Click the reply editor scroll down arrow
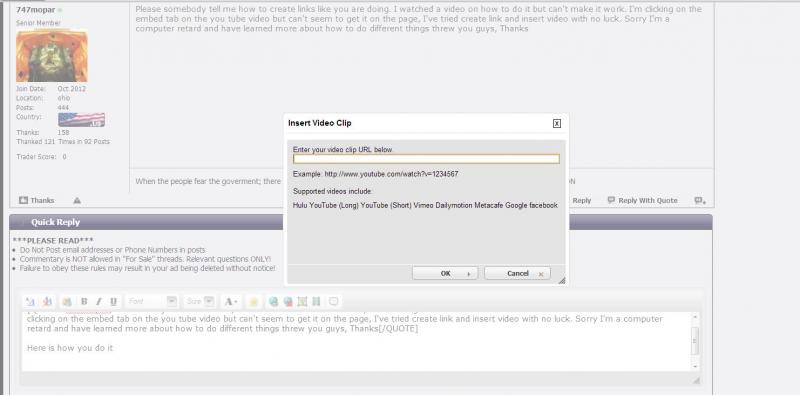 695,366
